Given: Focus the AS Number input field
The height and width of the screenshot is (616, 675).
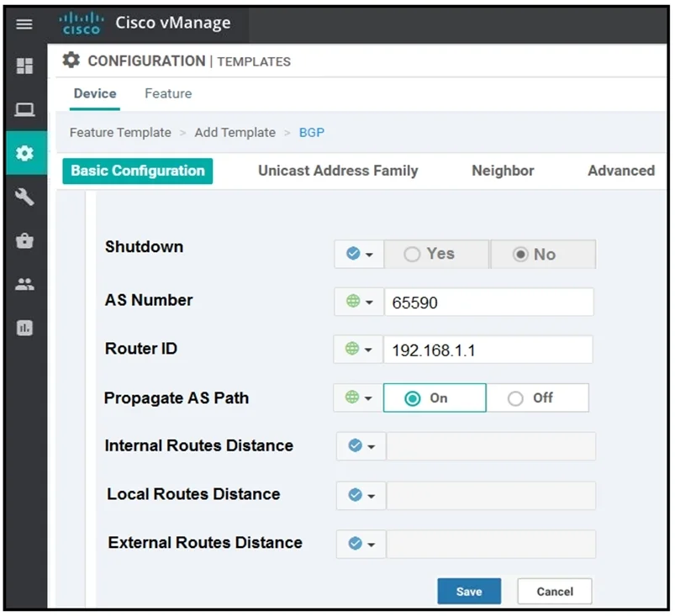Looking at the screenshot, I should pyautogui.click(x=488, y=302).
